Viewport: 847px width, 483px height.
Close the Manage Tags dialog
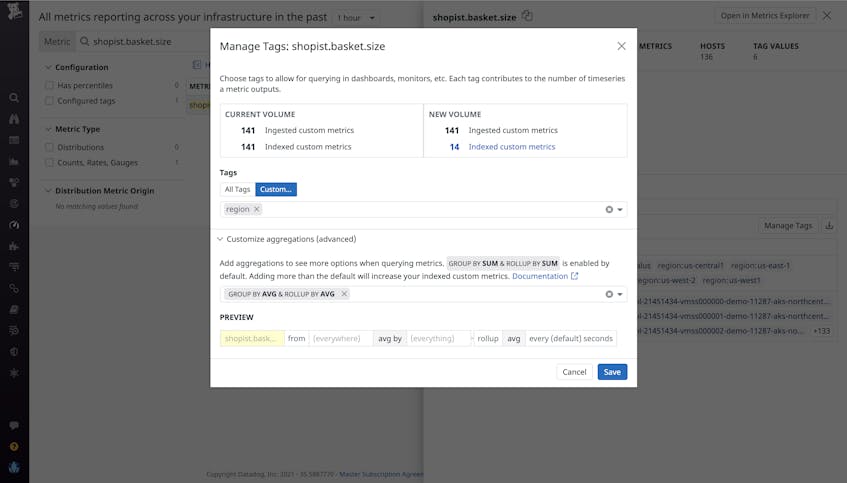(621, 46)
